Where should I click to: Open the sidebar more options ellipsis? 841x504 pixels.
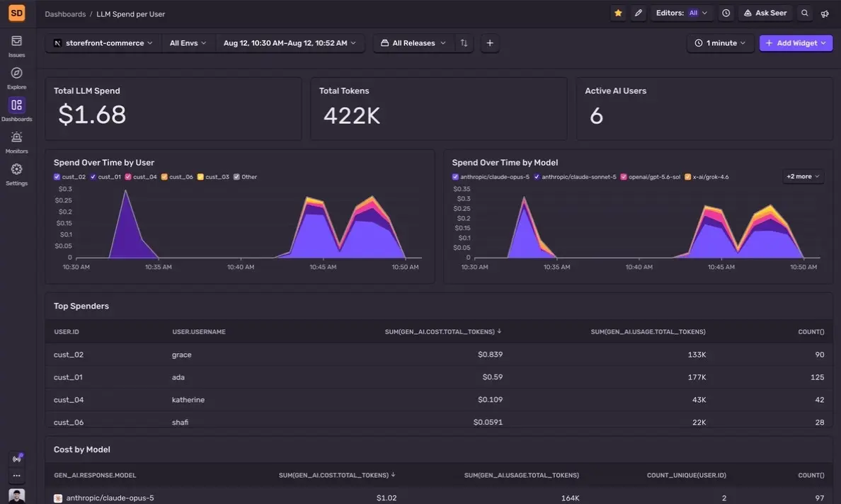[x=16, y=476]
